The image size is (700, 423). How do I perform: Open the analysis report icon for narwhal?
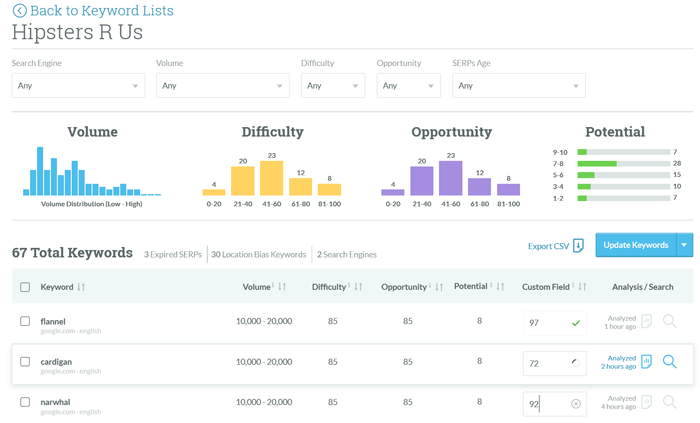(x=646, y=402)
